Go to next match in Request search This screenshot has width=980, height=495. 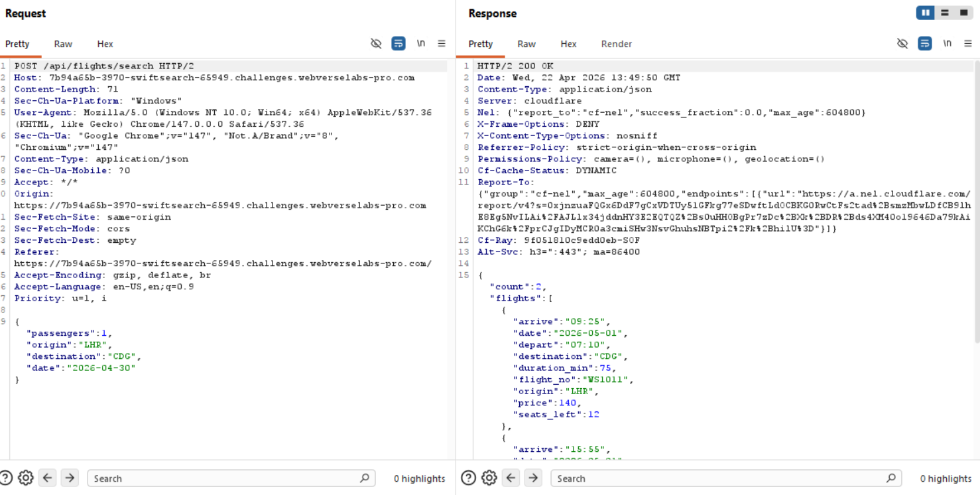pyautogui.click(x=70, y=478)
